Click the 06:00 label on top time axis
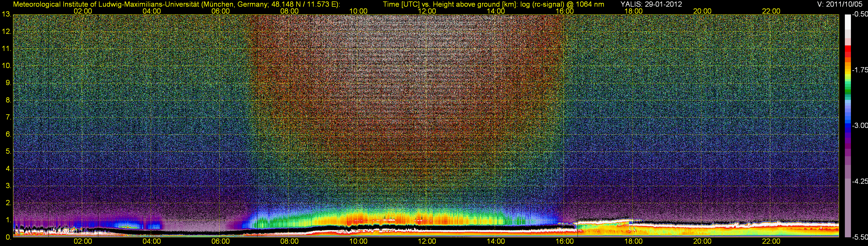Image resolution: width=868 pixels, height=246 pixels. coord(221,11)
